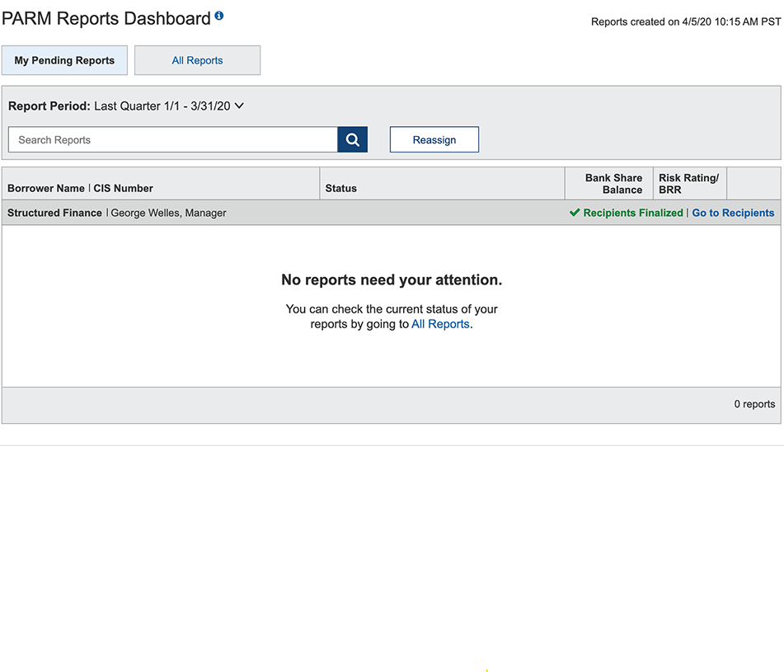The width and height of the screenshot is (784, 672).
Task: Click the Reports created timestamp text
Action: pyautogui.click(x=685, y=21)
